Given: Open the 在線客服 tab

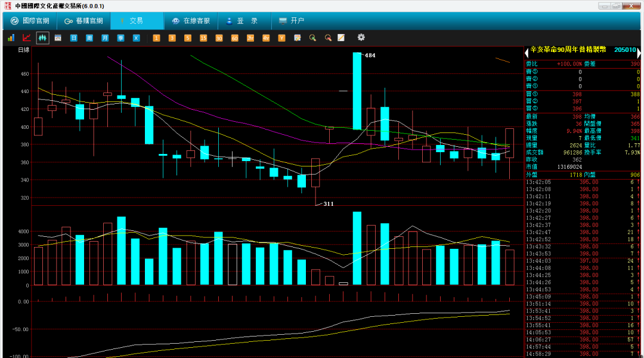Looking at the screenshot, I should (x=191, y=20).
